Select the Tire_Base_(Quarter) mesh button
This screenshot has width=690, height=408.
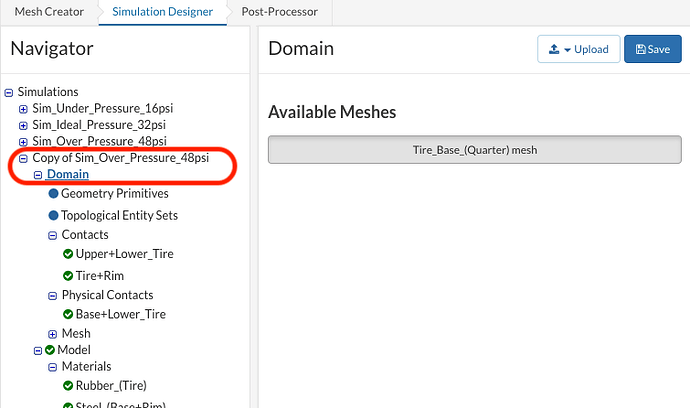474,150
